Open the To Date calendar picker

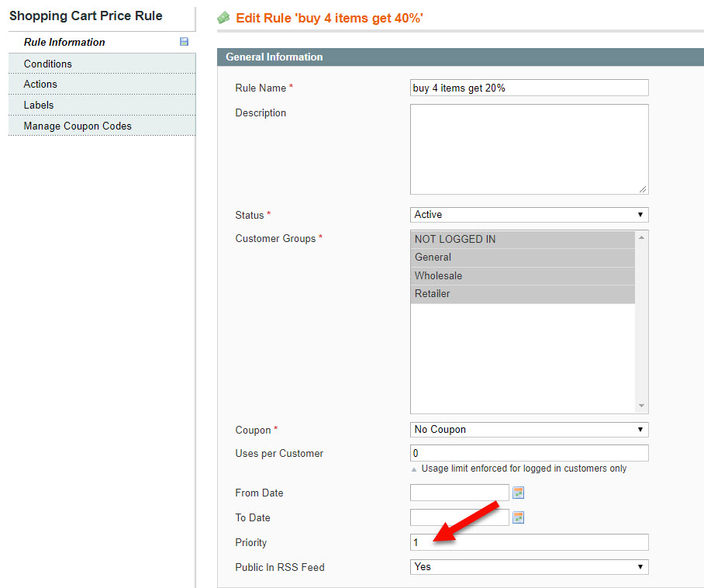pyautogui.click(x=518, y=517)
